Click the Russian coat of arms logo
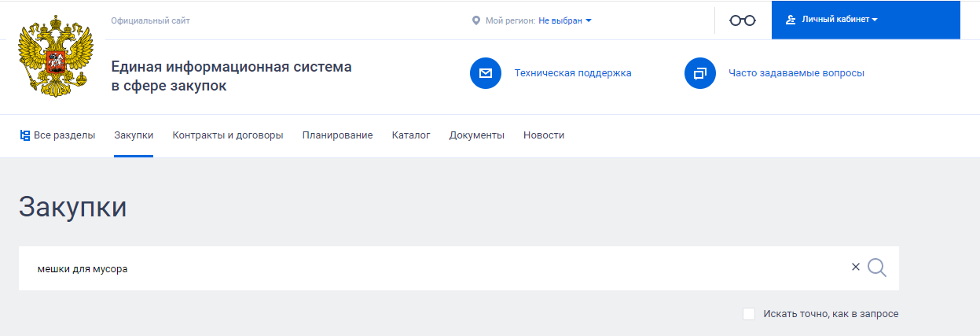Viewport: 980px width, 336px height. click(x=55, y=57)
